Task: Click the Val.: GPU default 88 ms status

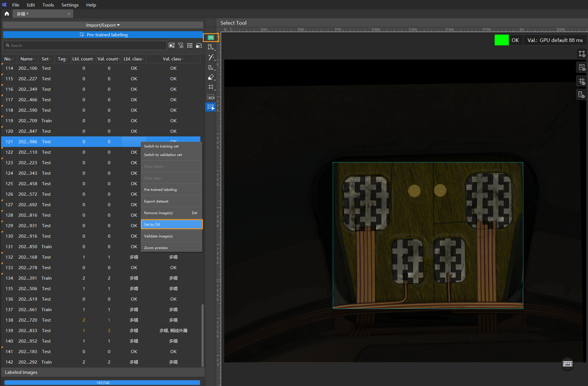Action: pyautogui.click(x=555, y=40)
